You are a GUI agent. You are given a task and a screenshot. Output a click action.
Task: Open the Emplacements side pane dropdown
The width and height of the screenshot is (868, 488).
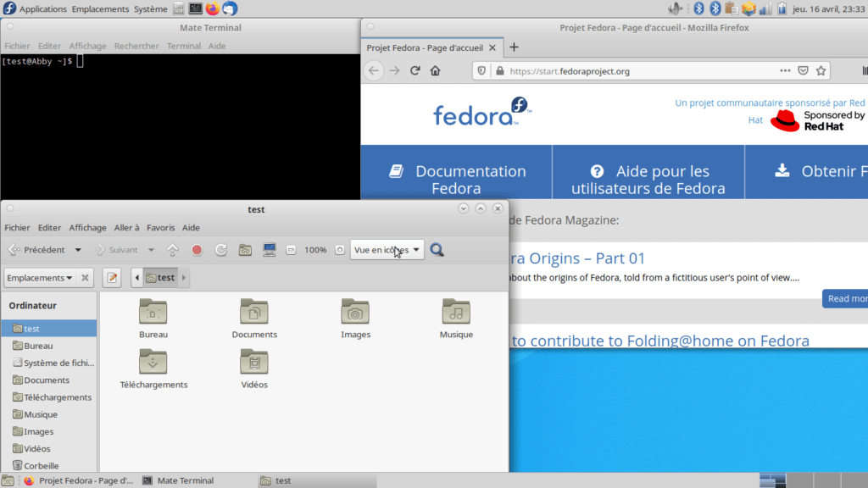pos(40,278)
